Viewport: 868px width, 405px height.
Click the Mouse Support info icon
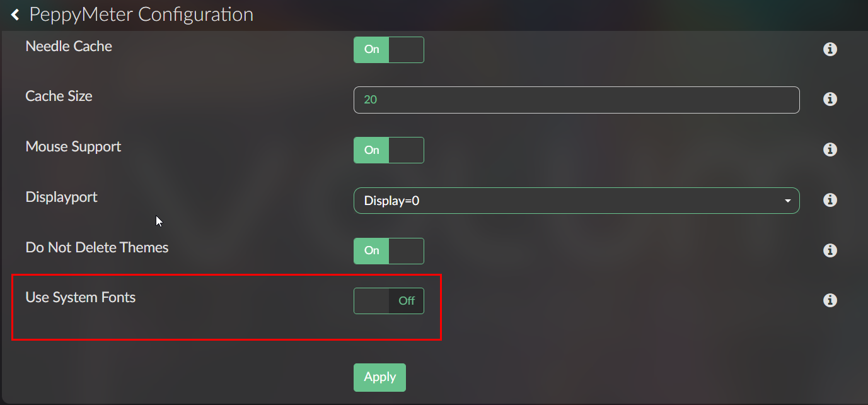point(830,150)
